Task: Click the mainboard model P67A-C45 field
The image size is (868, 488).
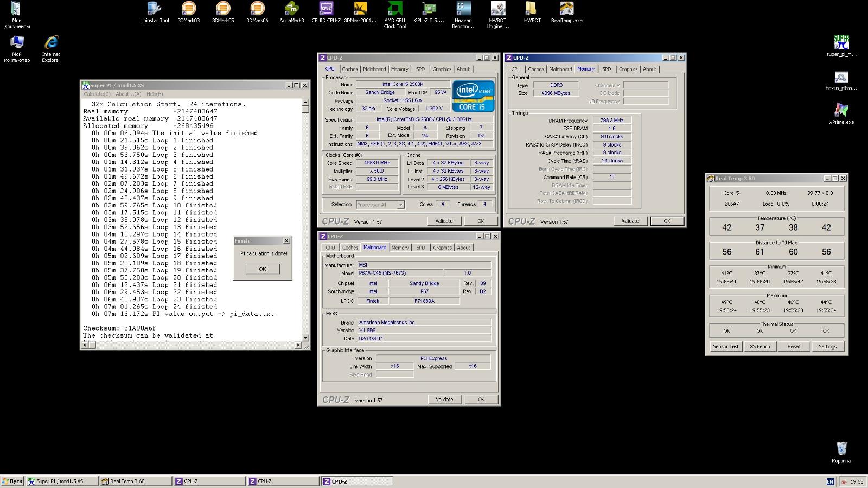Action: pos(399,273)
